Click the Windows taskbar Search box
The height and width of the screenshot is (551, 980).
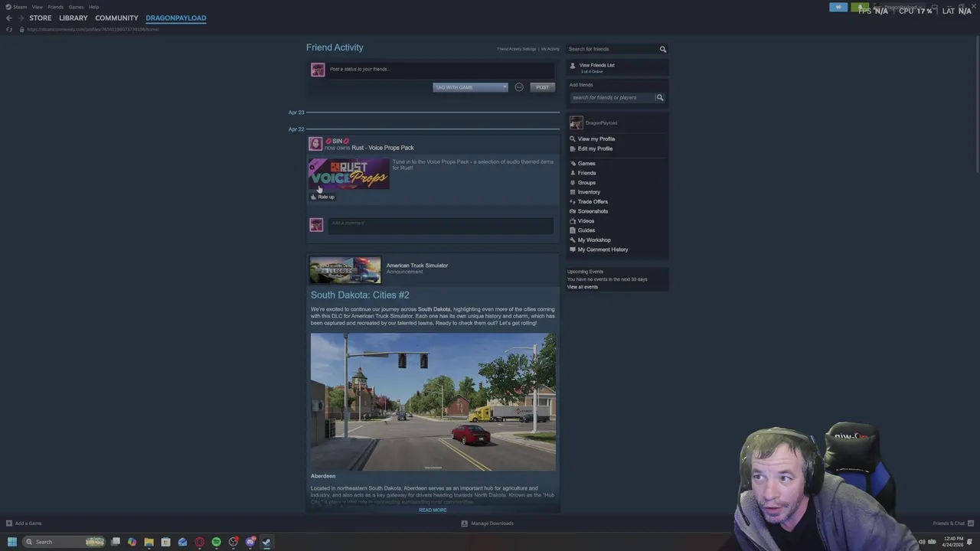(x=64, y=542)
